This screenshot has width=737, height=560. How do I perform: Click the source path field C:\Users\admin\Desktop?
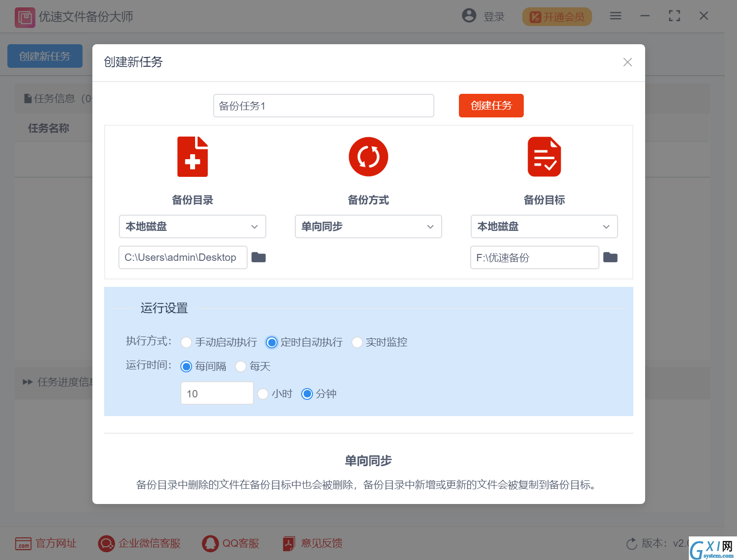tap(183, 257)
